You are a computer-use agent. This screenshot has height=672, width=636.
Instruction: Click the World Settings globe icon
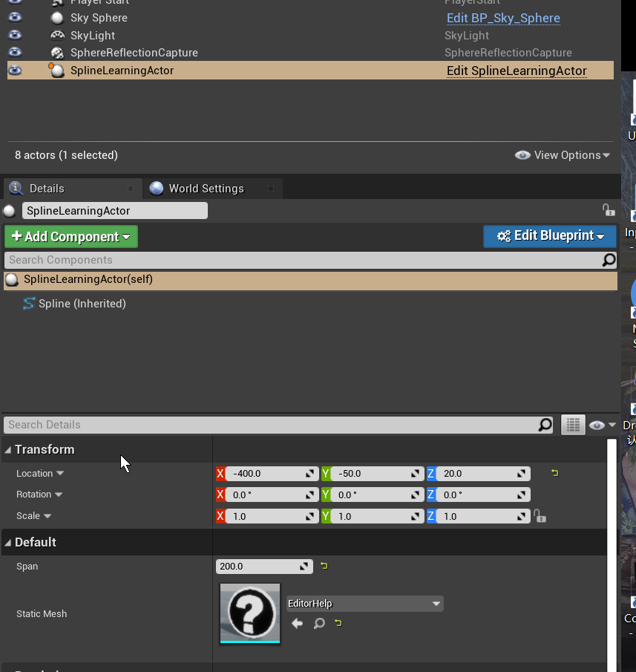(157, 188)
